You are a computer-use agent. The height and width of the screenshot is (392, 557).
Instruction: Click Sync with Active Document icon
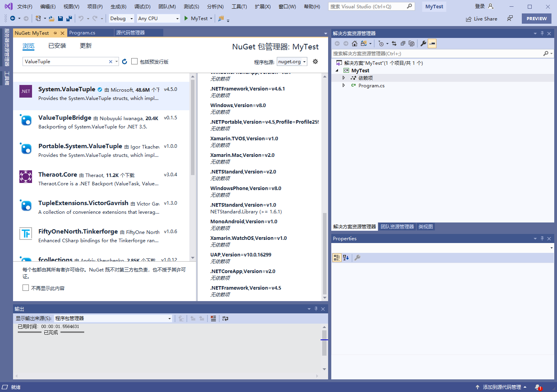click(394, 43)
